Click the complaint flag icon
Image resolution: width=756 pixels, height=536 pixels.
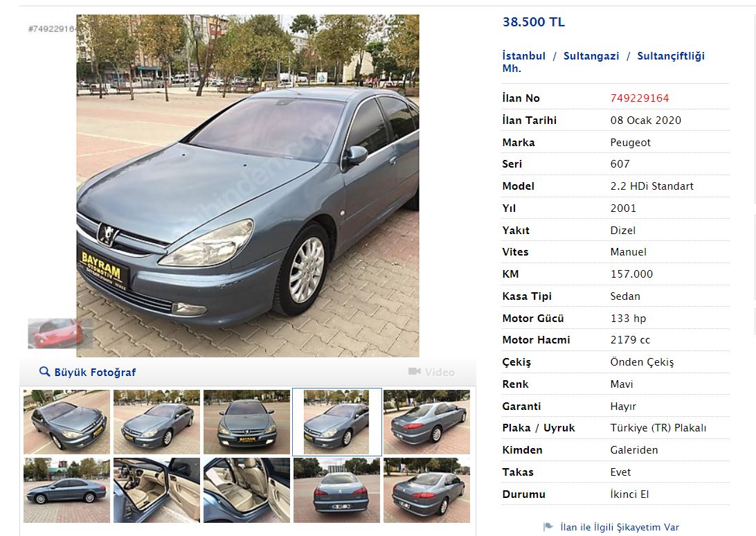pyautogui.click(x=548, y=527)
